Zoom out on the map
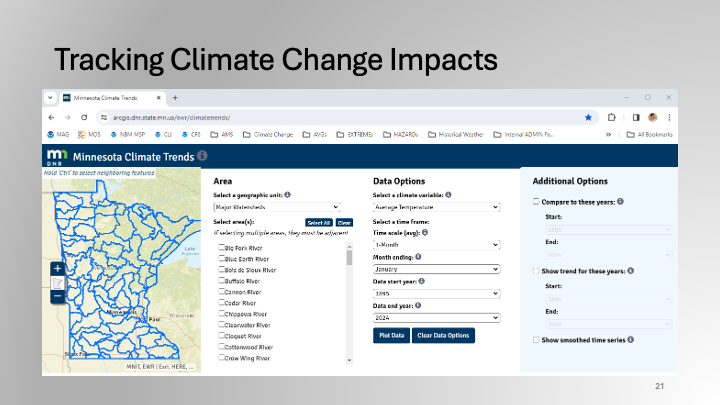720x405 pixels. pos(57,296)
